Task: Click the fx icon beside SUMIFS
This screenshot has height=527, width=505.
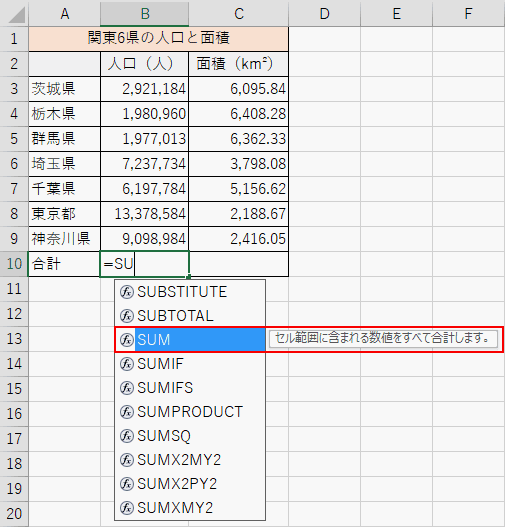Action: pos(127,388)
